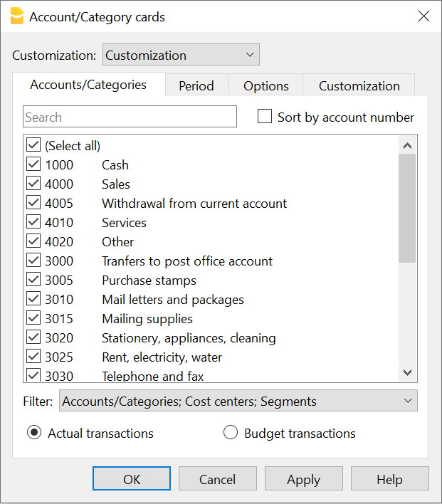Uncheck account 4010 Services
The image size is (442, 504).
pos(33,222)
